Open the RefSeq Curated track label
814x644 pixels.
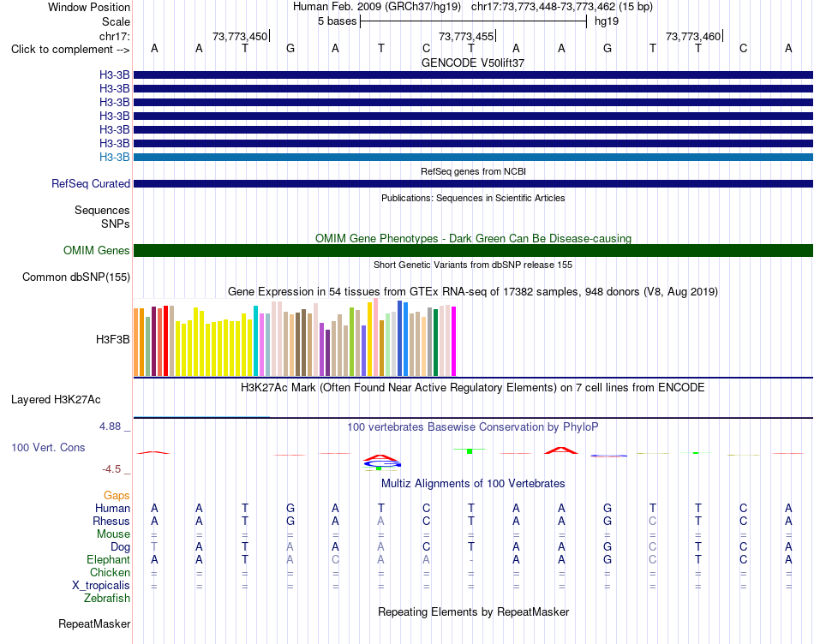(91, 184)
